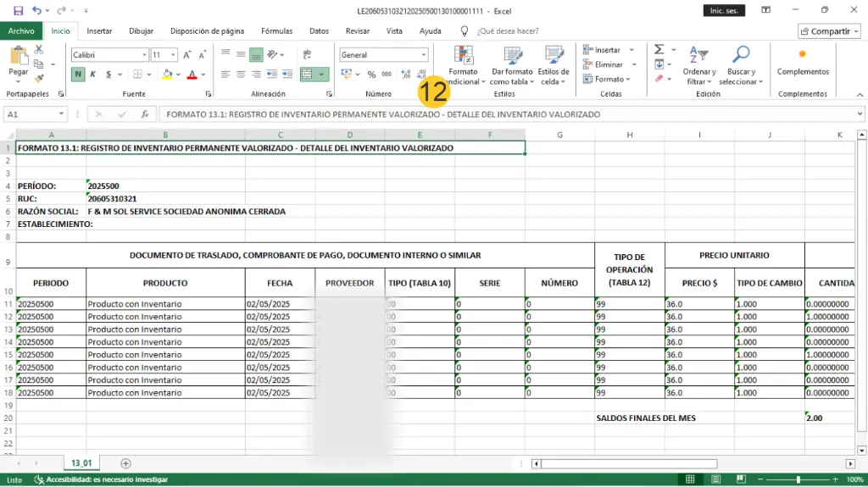Switch to the Datos ribbon tab
This screenshot has width=868, height=487.
(x=319, y=31)
